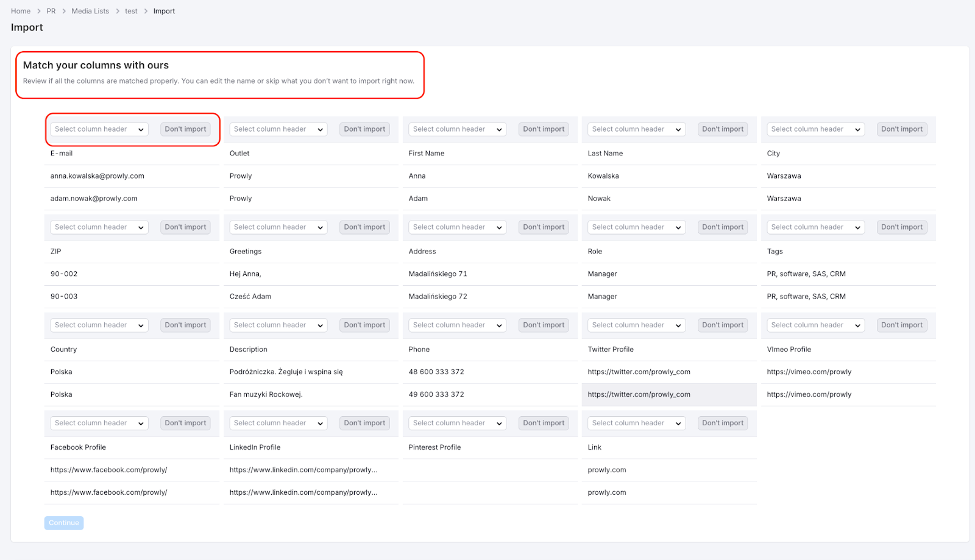Open the column header dropdown above Country
This screenshot has height=560, width=975.
pos(99,325)
